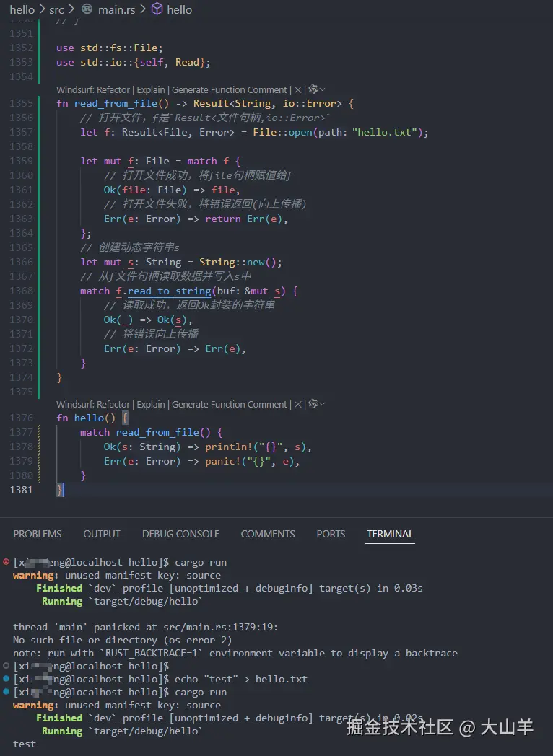Click the Rust file icon in breadcrumb
Image resolution: width=553 pixels, height=756 pixels.
pos(87,9)
